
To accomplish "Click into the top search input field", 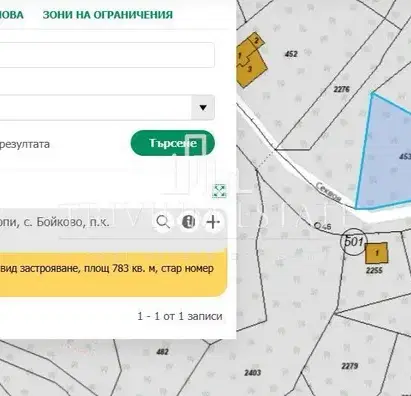I will click(107, 55).
